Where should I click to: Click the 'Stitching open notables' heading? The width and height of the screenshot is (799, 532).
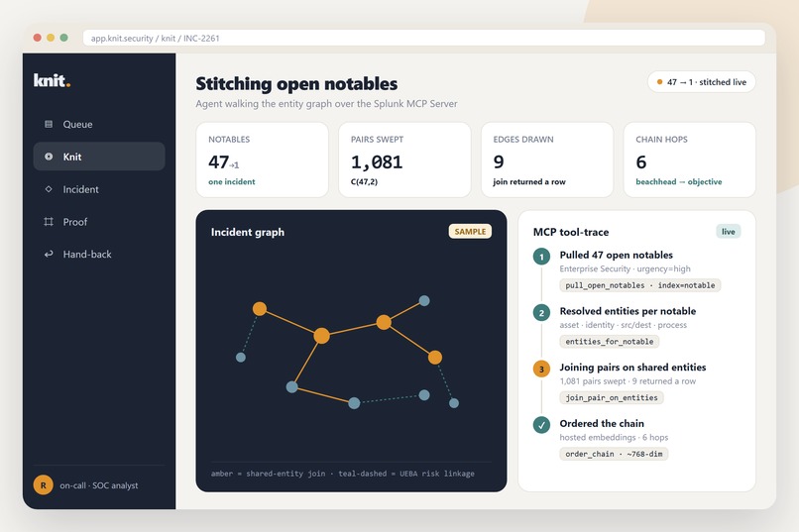[296, 83]
